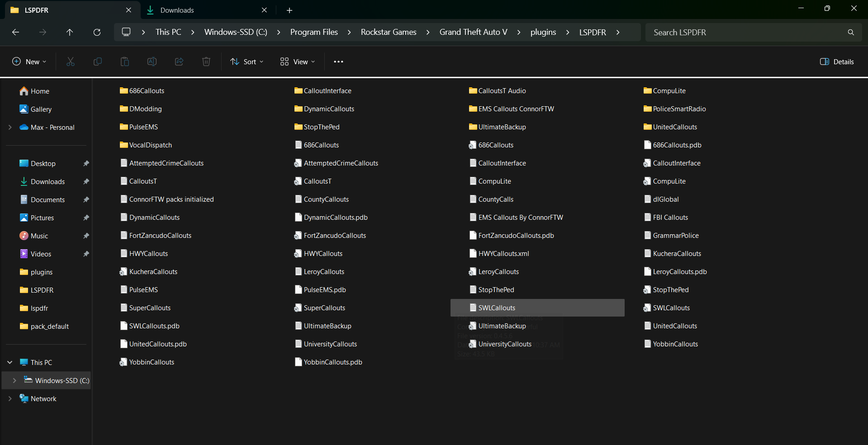Click the Share icon in toolbar
This screenshot has width=868, height=445.
point(179,62)
